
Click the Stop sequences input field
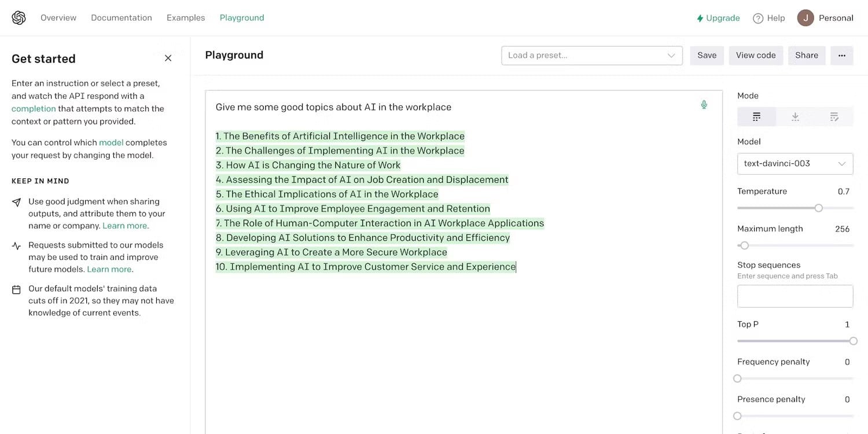pos(795,296)
